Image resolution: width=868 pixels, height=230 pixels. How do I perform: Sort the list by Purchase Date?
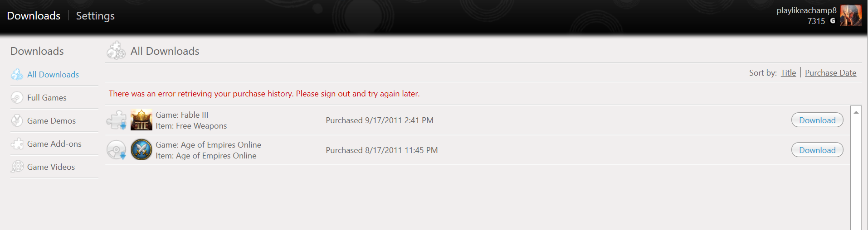point(830,73)
